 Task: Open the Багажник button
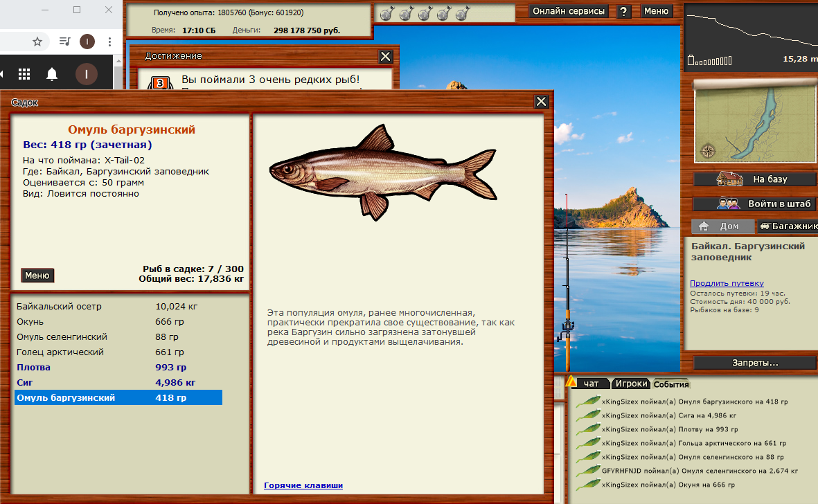pos(788,226)
